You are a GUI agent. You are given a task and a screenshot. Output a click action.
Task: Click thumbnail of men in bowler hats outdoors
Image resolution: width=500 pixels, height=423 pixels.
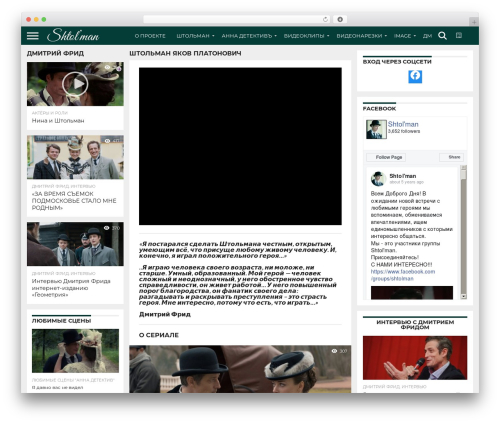click(75, 244)
